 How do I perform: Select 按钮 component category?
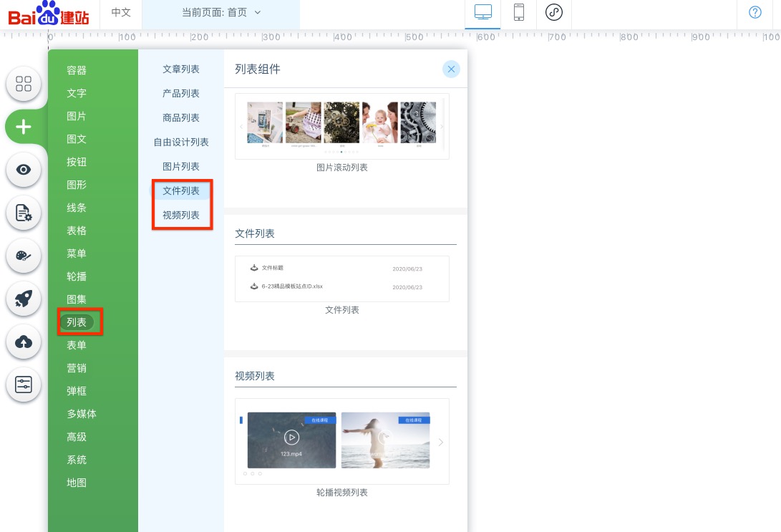(x=77, y=162)
